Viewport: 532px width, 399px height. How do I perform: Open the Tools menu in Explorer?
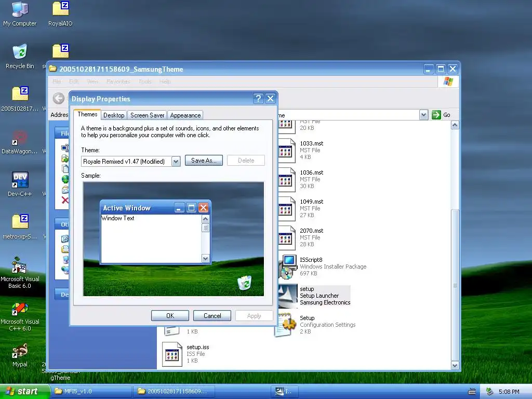145,82
